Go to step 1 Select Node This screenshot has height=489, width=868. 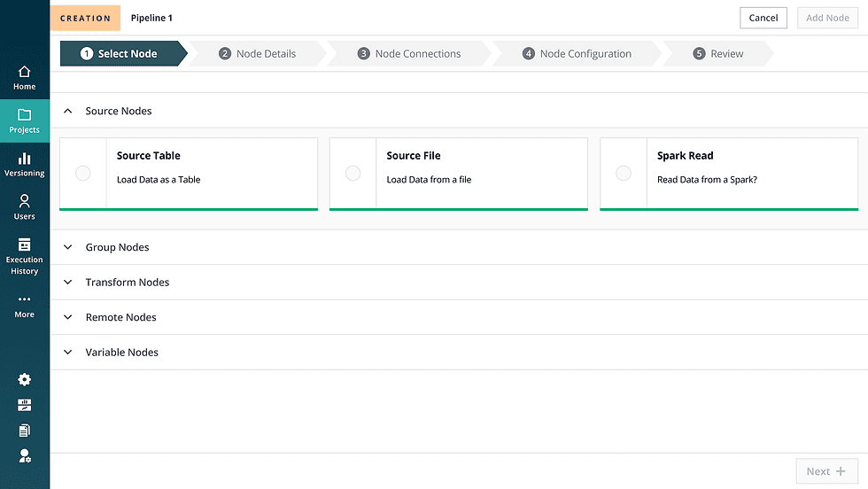(x=123, y=54)
